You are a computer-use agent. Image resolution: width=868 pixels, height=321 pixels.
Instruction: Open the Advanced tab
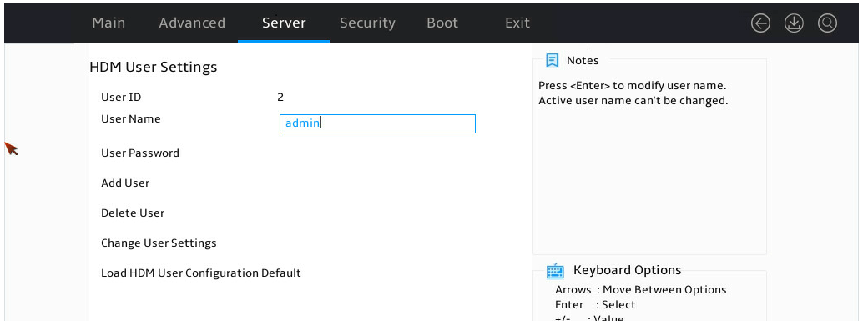coord(192,23)
